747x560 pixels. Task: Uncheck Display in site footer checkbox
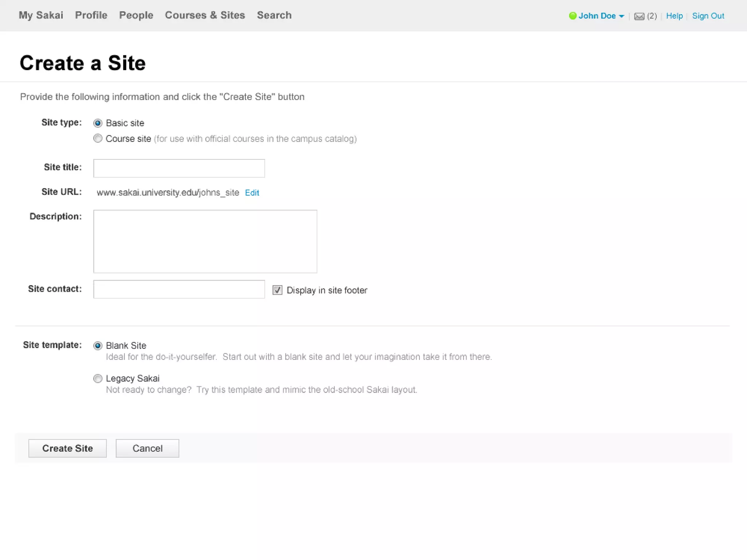coord(277,290)
